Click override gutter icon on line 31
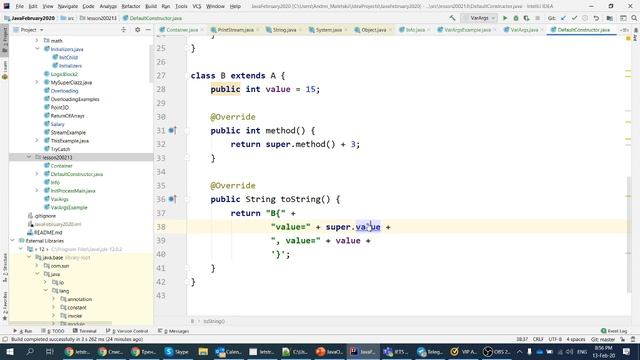Viewport: 640px width, 360px height. 172,131
